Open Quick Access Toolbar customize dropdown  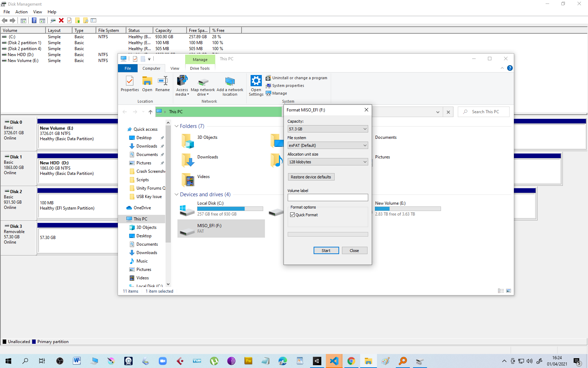coord(149,59)
